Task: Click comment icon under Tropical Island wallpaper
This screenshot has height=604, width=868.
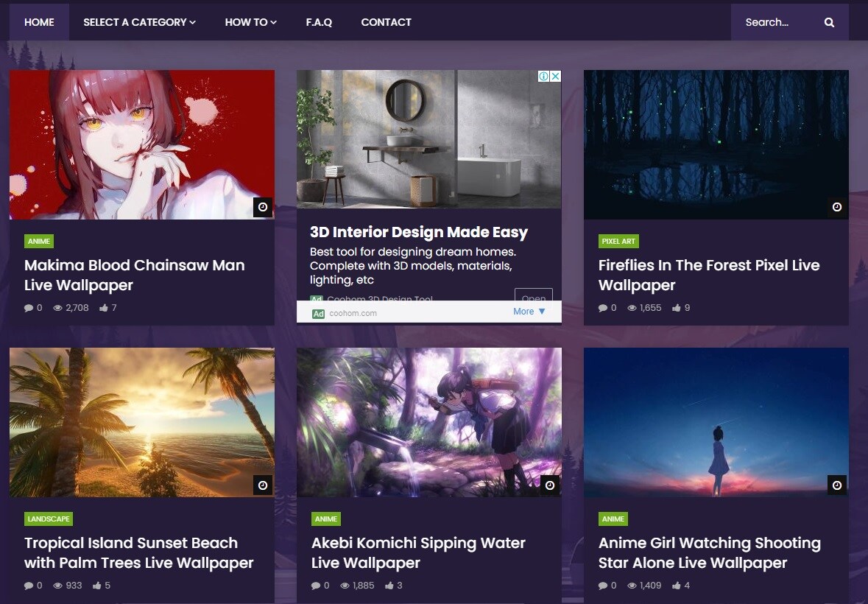Action: click(x=29, y=586)
